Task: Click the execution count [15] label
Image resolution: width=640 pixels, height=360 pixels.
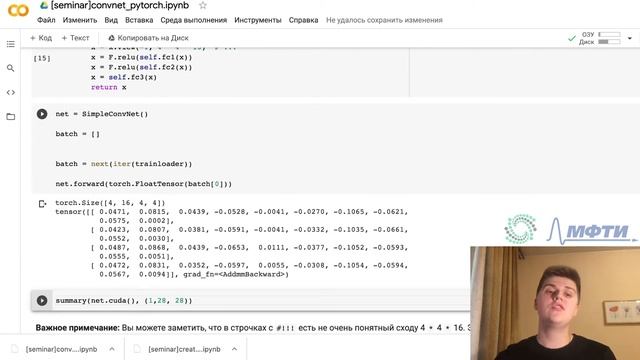Action: pos(42,58)
